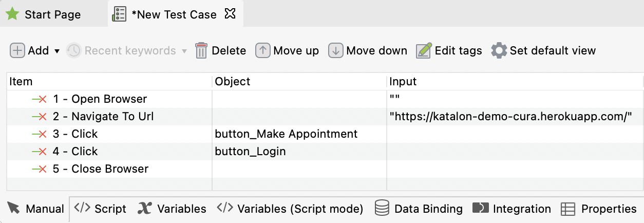Click the trash can Delete icon
The width and height of the screenshot is (644, 223).
click(x=201, y=50)
